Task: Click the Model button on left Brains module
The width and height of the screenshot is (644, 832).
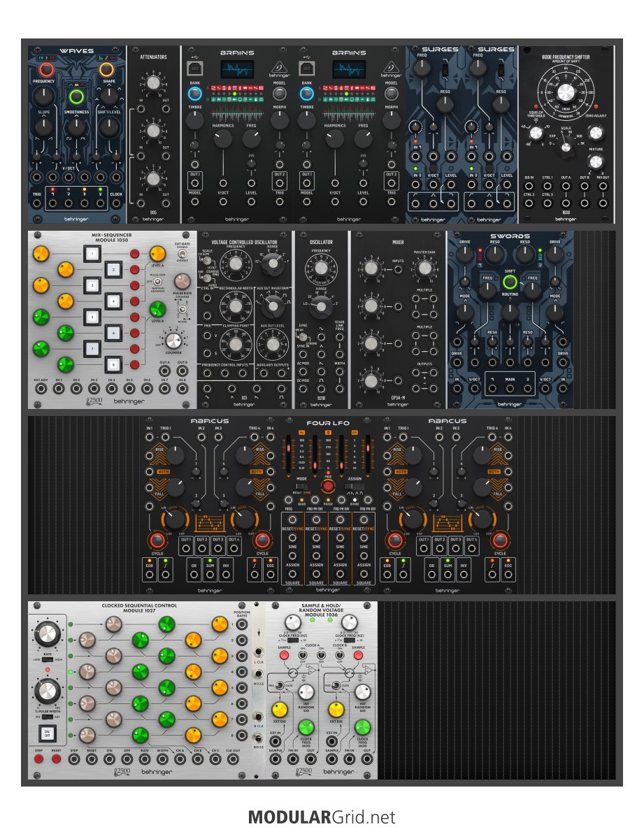Action: tap(279, 93)
